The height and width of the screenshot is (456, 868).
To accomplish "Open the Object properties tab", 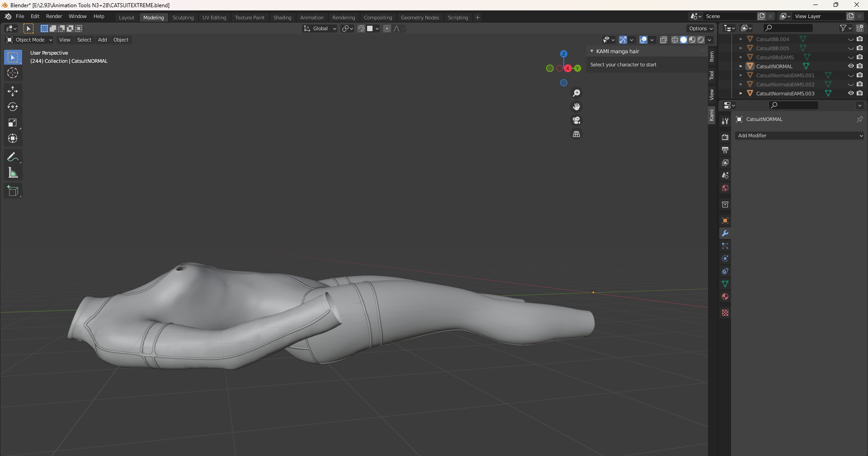I will [x=725, y=221].
